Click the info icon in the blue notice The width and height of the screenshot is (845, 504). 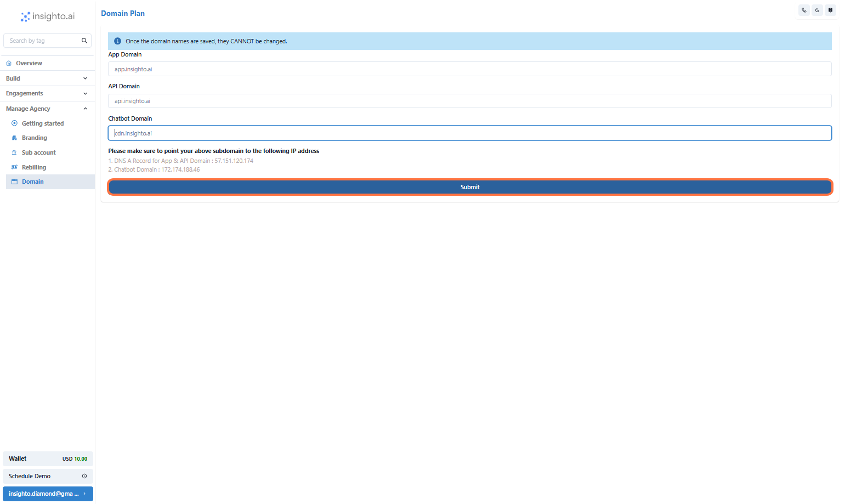point(117,41)
